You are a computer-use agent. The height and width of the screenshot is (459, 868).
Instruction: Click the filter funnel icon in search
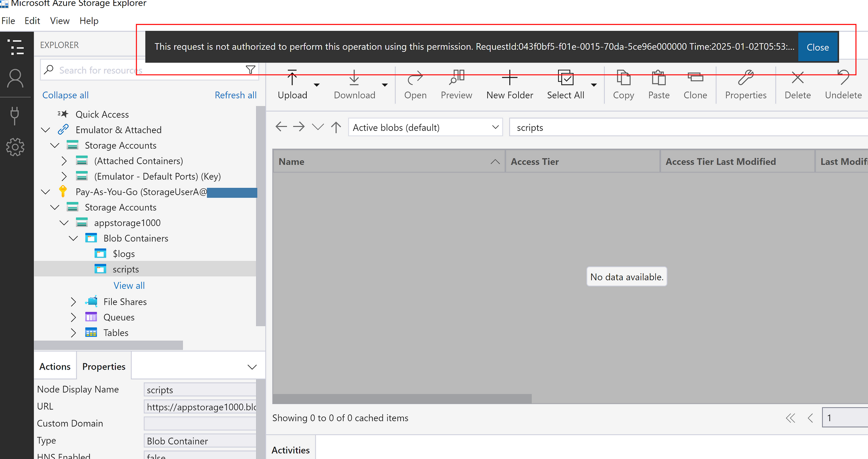[251, 70]
